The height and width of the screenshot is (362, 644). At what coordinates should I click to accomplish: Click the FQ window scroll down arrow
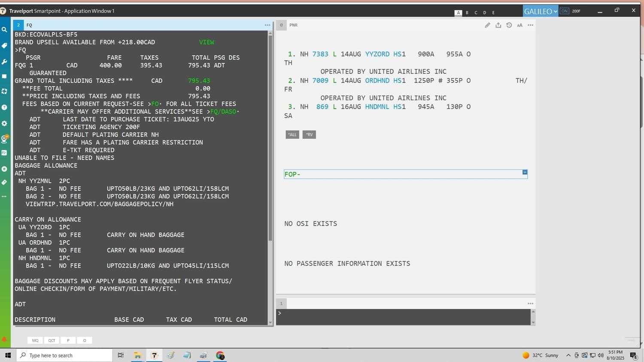(270, 323)
